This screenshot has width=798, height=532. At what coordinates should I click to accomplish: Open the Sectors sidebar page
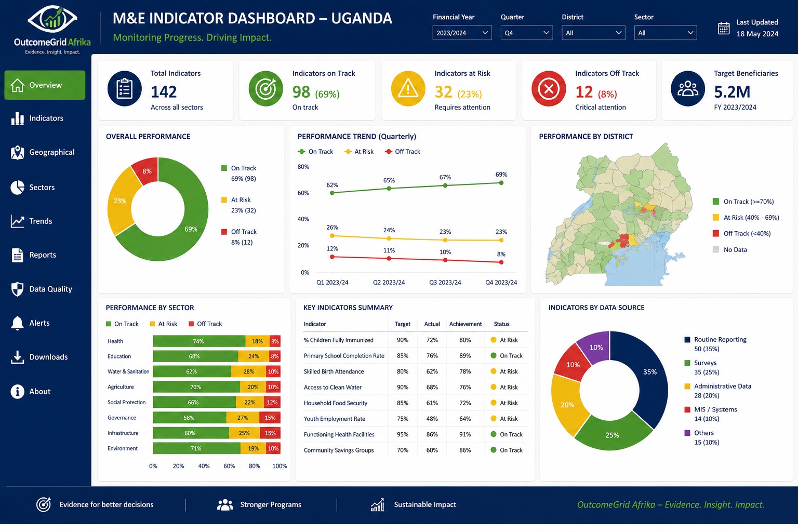coord(45,188)
